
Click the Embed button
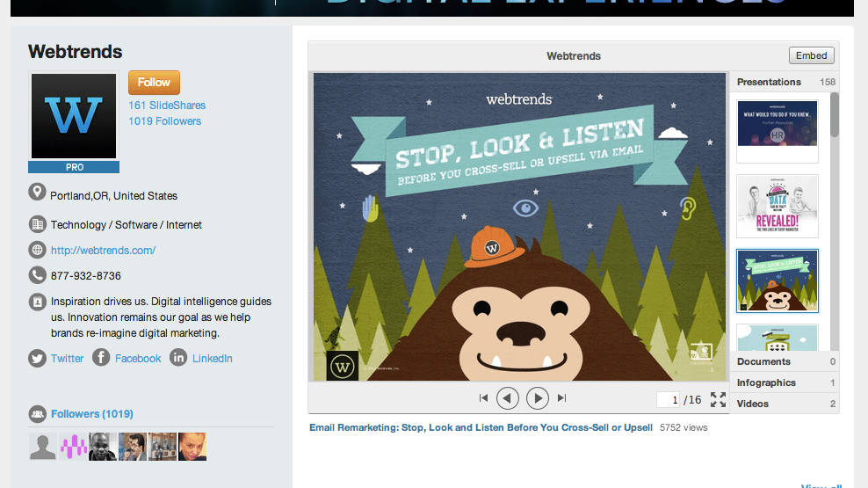[x=811, y=55]
